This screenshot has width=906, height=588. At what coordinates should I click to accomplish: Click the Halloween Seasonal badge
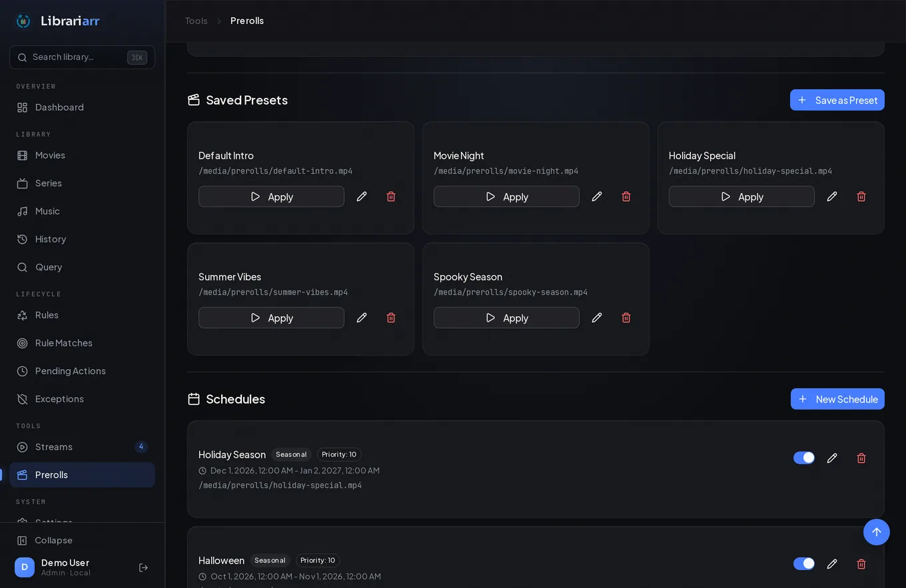coord(270,561)
